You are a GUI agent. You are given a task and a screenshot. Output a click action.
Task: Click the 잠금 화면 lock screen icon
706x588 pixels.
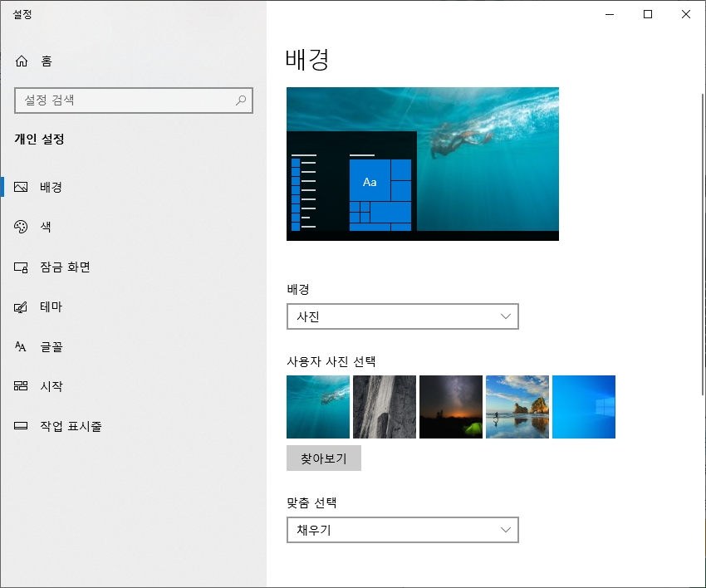click(20, 267)
